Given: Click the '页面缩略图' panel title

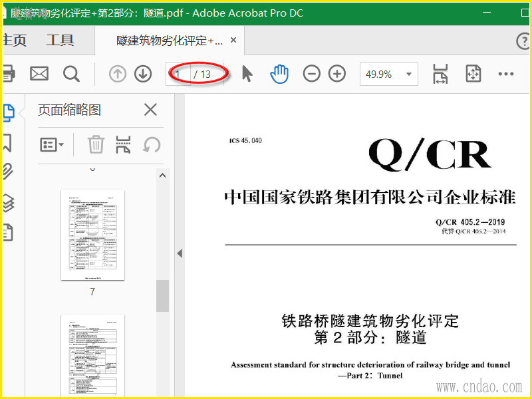Looking at the screenshot, I should [x=70, y=110].
